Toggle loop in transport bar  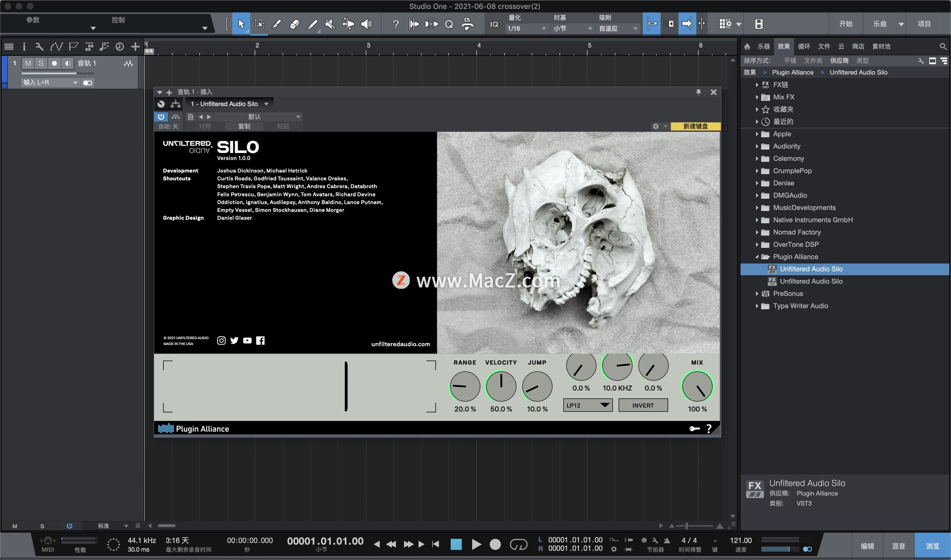519,544
